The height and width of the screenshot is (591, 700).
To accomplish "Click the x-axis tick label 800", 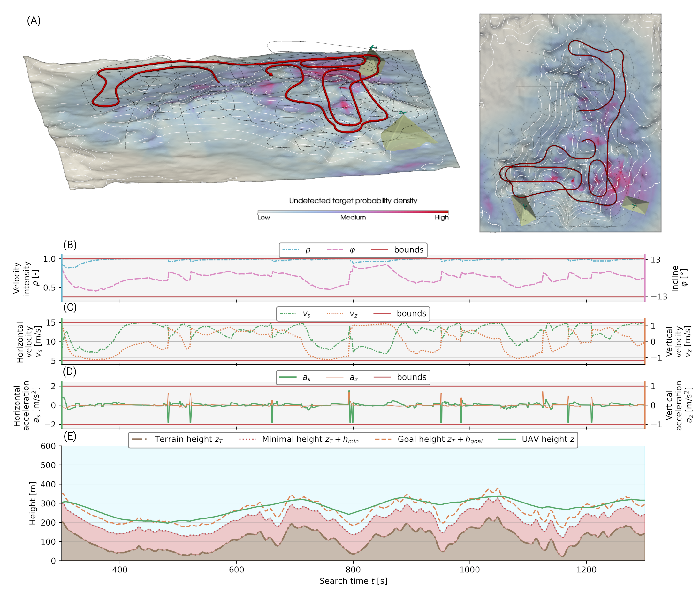I will pos(353,570).
